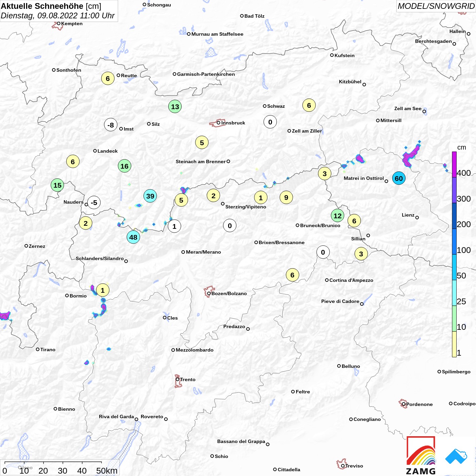Click the Brixen/Bressanone label
Viewport: 476px width, 476px height.
click(x=282, y=242)
